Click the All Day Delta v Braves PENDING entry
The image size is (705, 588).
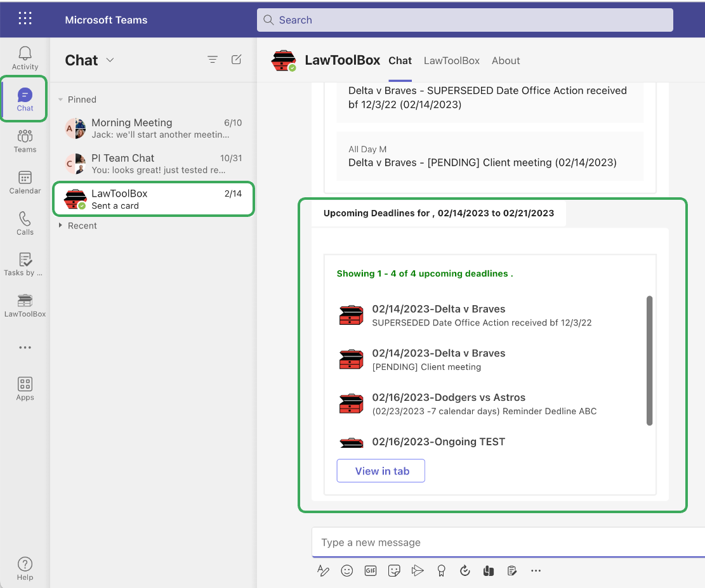click(x=490, y=156)
